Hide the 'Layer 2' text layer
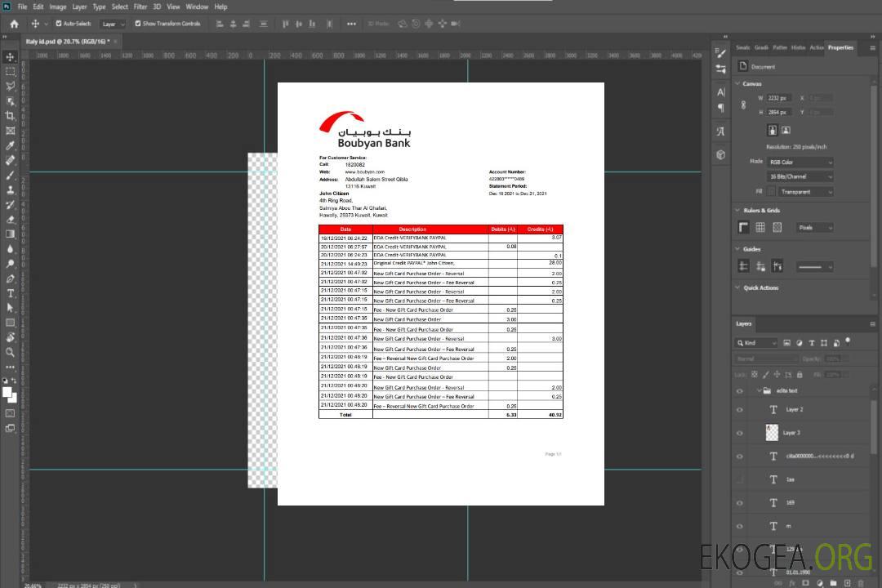The width and height of the screenshot is (882, 588). (x=740, y=410)
